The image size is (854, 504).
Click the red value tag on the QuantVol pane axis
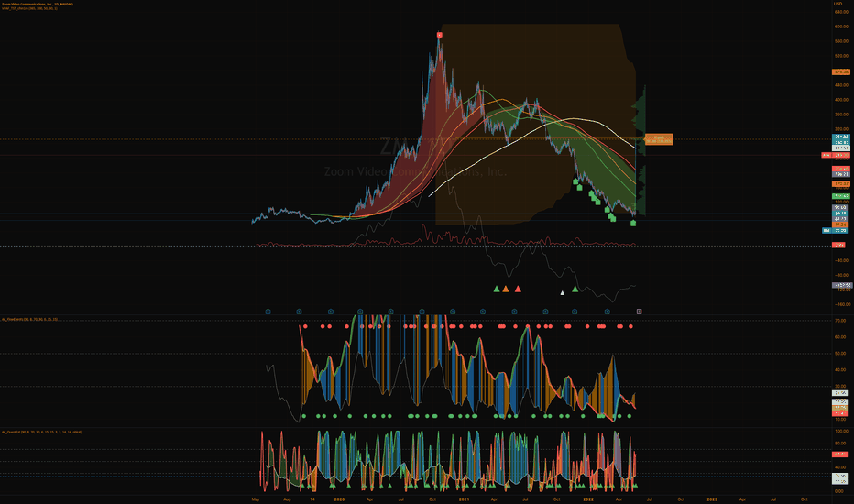coord(840,455)
